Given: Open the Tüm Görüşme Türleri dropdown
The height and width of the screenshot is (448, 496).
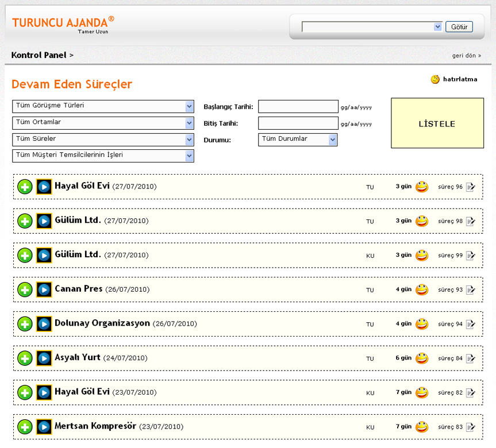Looking at the screenshot, I should click(103, 106).
